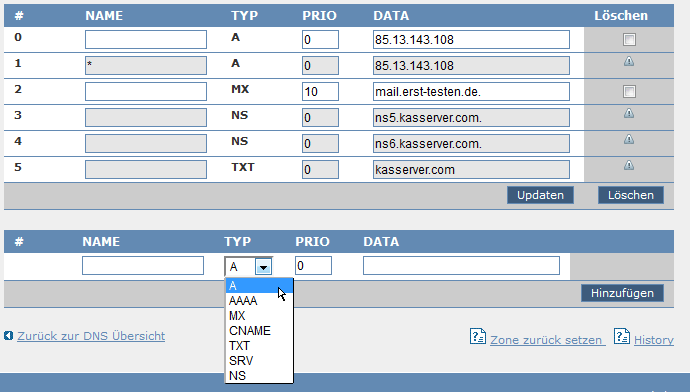Image resolution: width=690 pixels, height=392 pixels.
Task: Focus the NAME field in row 0
Action: (x=146, y=40)
